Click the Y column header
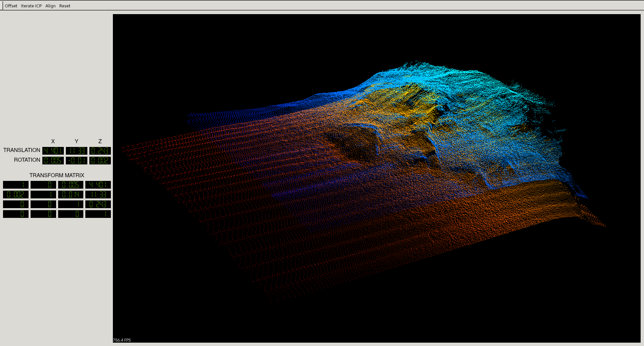644x346 pixels. tap(77, 141)
